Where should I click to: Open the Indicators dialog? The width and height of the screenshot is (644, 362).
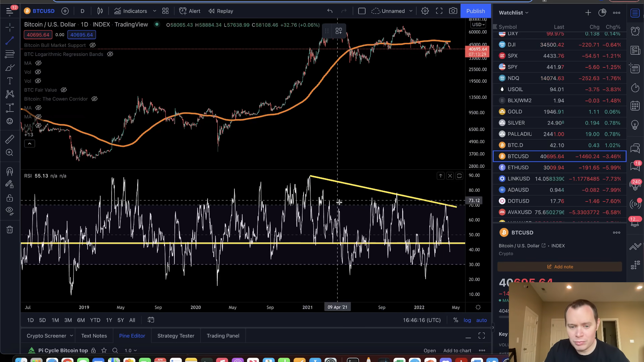(130, 11)
